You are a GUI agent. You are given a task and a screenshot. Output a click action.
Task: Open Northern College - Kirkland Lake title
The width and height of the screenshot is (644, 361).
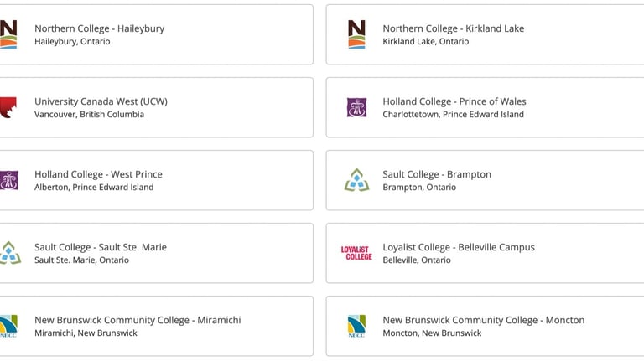pyautogui.click(x=454, y=28)
